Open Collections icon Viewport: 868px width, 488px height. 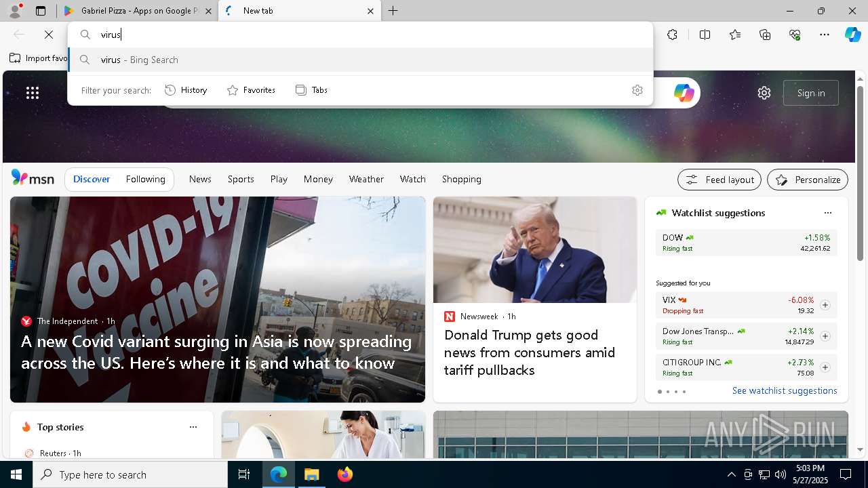(x=765, y=35)
